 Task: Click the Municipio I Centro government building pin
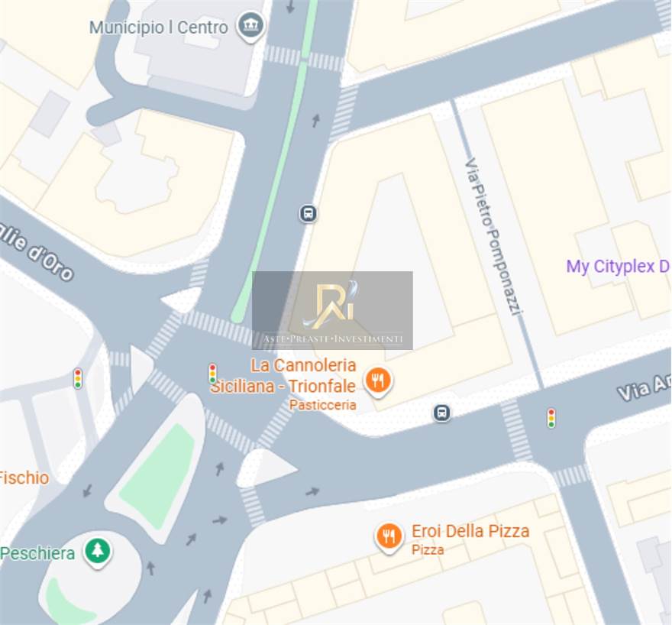[250, 27]
